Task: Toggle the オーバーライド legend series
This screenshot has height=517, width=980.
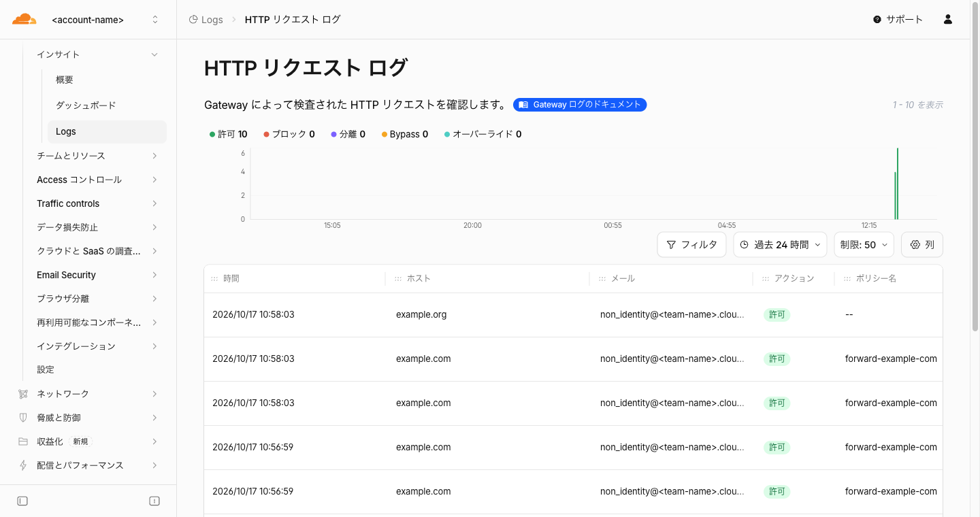Action: (x=483, y=134)
